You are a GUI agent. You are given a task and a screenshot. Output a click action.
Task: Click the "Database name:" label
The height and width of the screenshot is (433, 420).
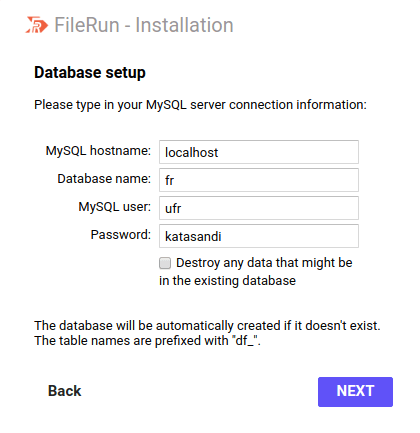[104, 179]
